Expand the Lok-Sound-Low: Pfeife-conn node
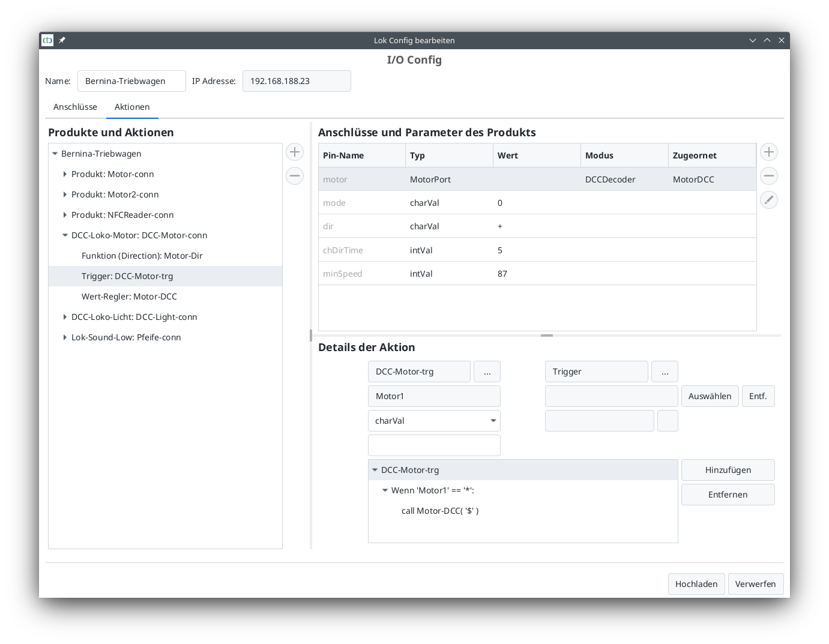The width and height of the screenshot is (829, 644). tap(65, 337)
